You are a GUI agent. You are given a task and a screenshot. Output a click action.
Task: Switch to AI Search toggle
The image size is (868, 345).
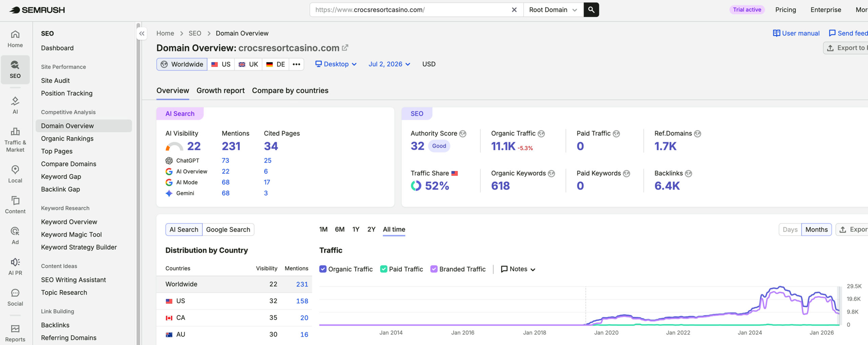(x=184, y=230)
